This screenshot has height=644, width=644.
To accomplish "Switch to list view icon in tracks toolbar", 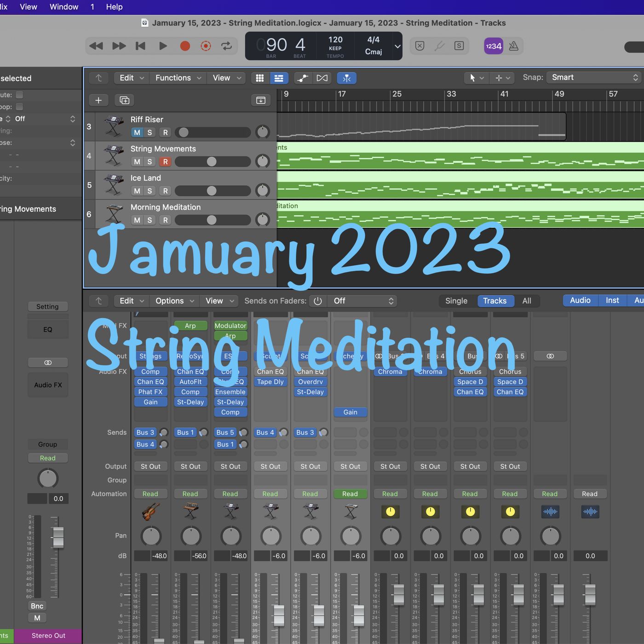I will (279, 78).
